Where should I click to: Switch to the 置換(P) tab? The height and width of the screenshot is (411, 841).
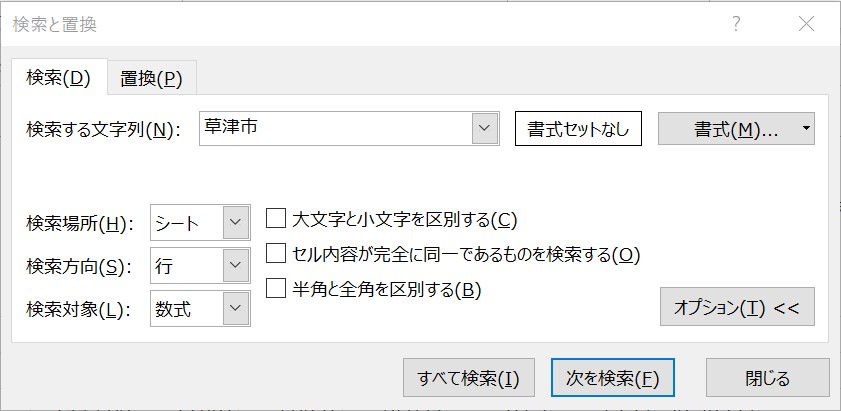(151, 78)
